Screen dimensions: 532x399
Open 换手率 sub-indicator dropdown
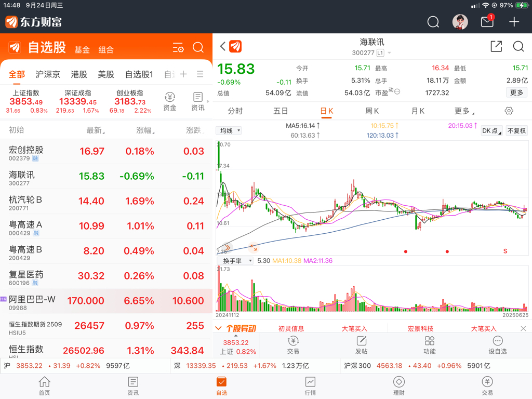tap(235, 261)
